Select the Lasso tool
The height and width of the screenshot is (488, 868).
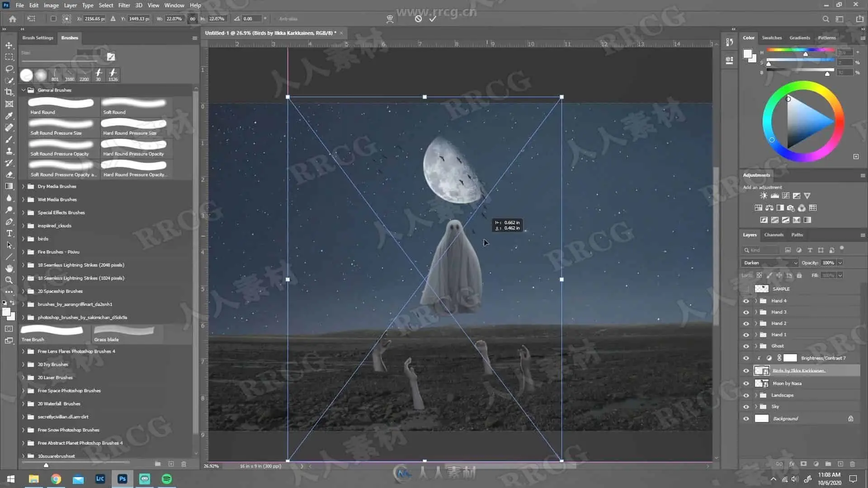[x=9, y=69]
